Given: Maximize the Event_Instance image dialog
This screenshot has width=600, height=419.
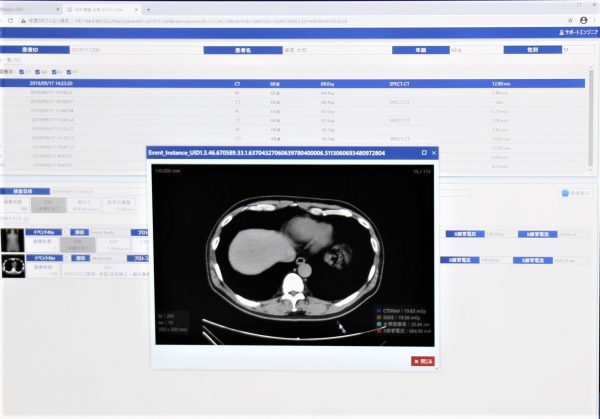Looking at the screenshot, I should pyautogui.click(x=424, y=153).
